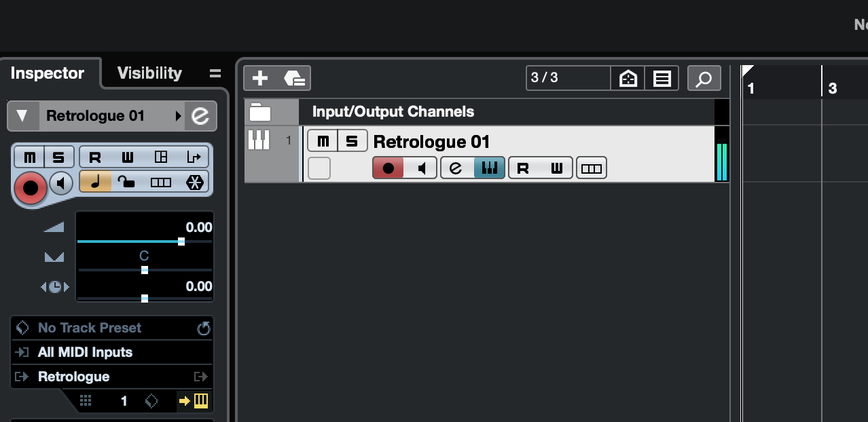Click the pan icon beside the pan slider
Screen dimensions: 868x422
[x=54, y=257]
